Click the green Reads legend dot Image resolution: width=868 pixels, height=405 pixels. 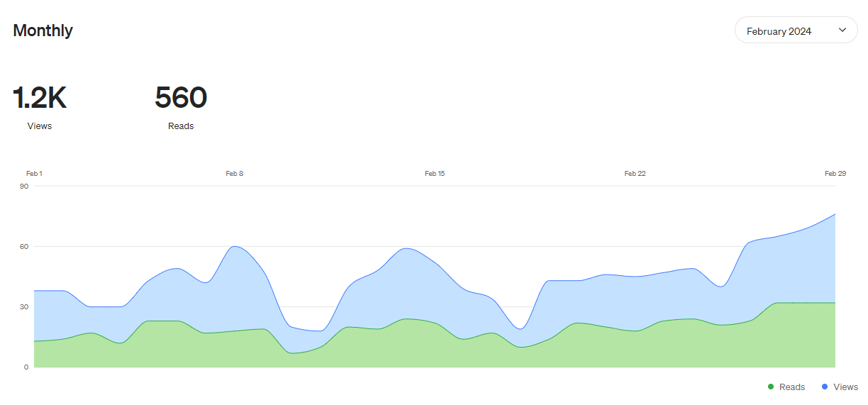(x=771, y=387)
